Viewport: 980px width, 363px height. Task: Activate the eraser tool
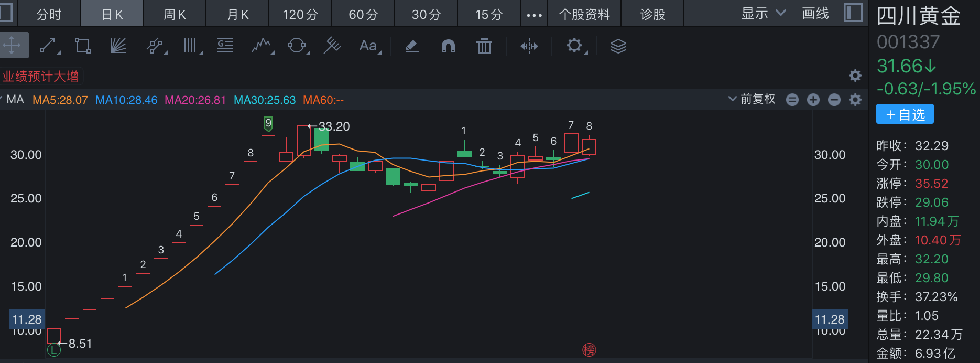(412, 46)
